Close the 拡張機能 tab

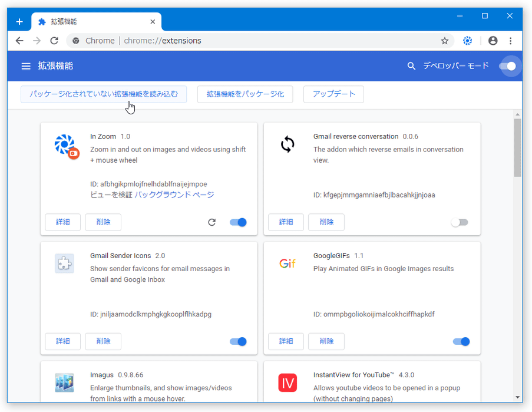153,22
